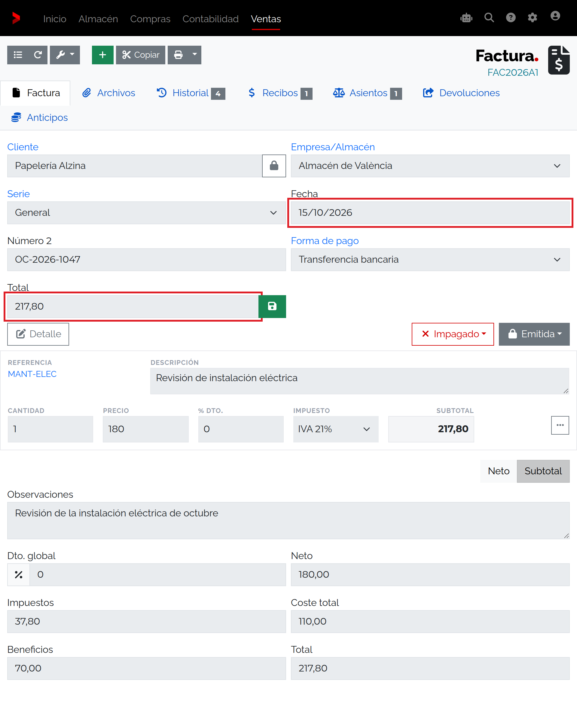Open the robot assistant icon
This screenshot has width=577, height=728.
pyautogui.click(x=466, y=17)
